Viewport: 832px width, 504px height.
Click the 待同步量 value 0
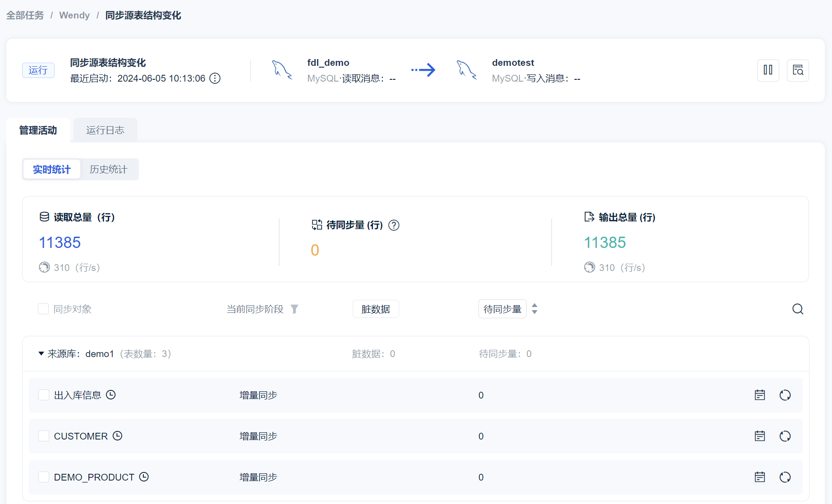[315, 250]
